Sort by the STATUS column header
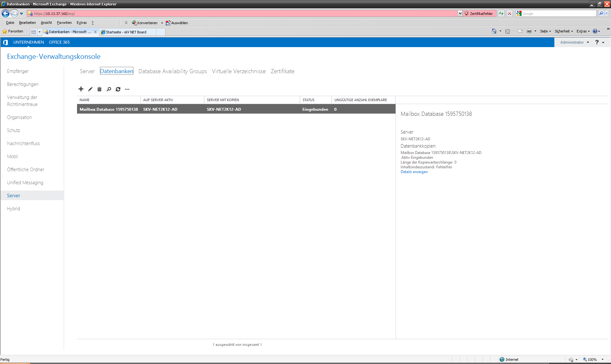The height and width of the screenshot is (364, 611). tap(308, 100)
